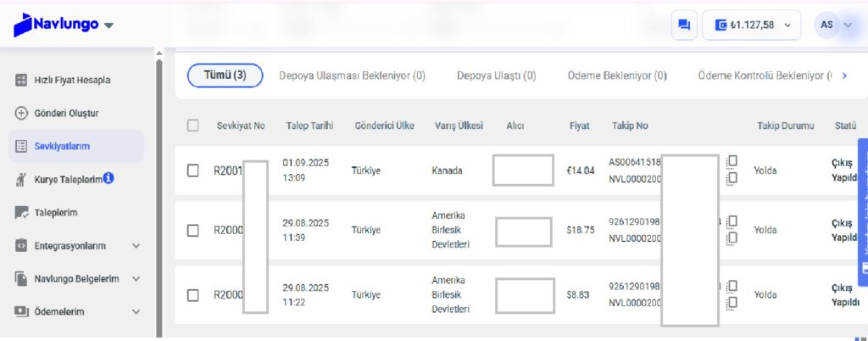Copy tracking number AS00641518 of Kanada shipment

(x=732, y=161)
